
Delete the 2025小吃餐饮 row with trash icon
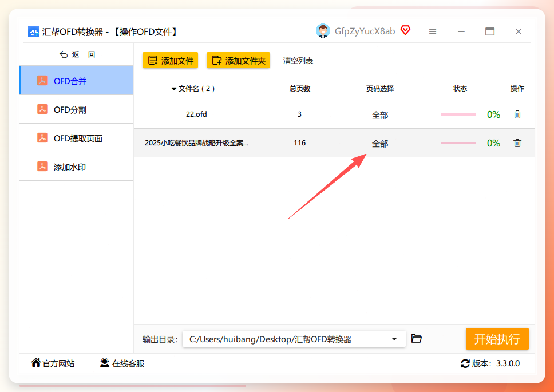517,143
